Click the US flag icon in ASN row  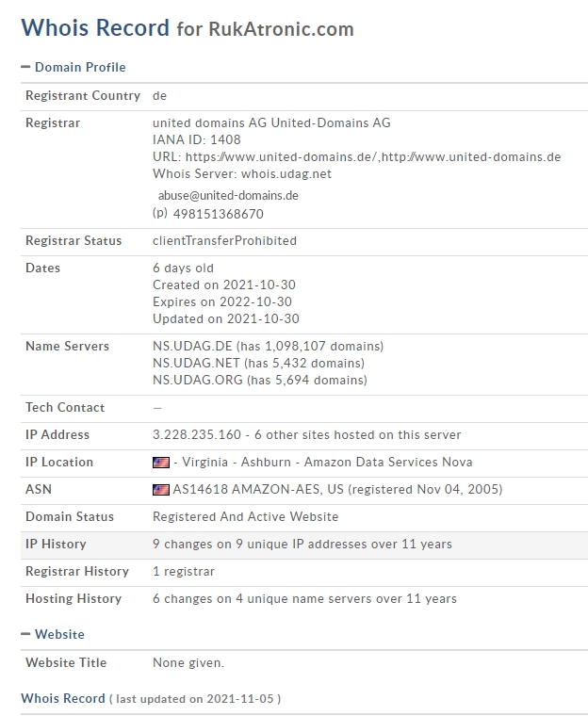161,490
